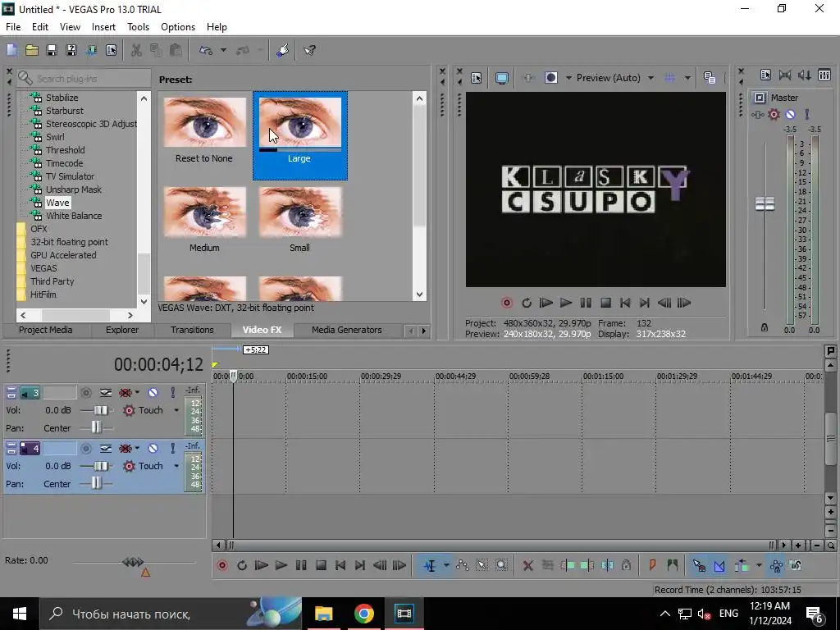Invert phase on track 4
Image resolution: width=840 pixels, height=630 pixels.
click(x=106, y=449)
